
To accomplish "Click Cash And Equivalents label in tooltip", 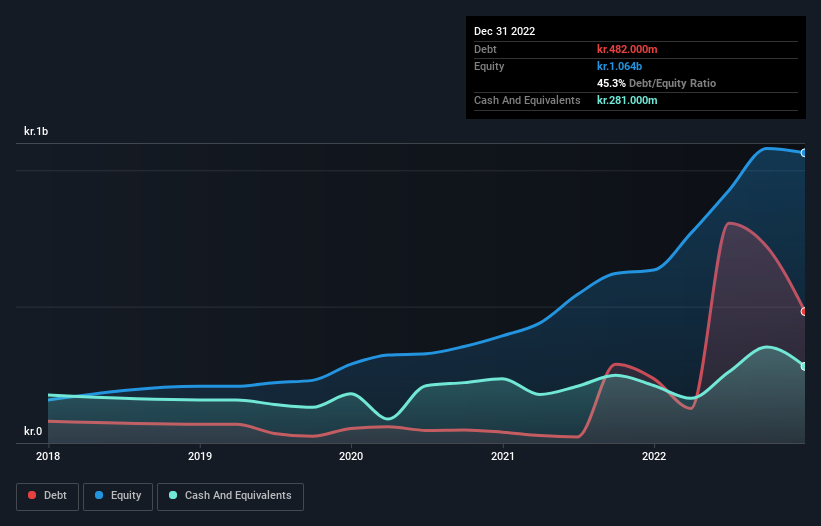I will [x=527, y=100].
